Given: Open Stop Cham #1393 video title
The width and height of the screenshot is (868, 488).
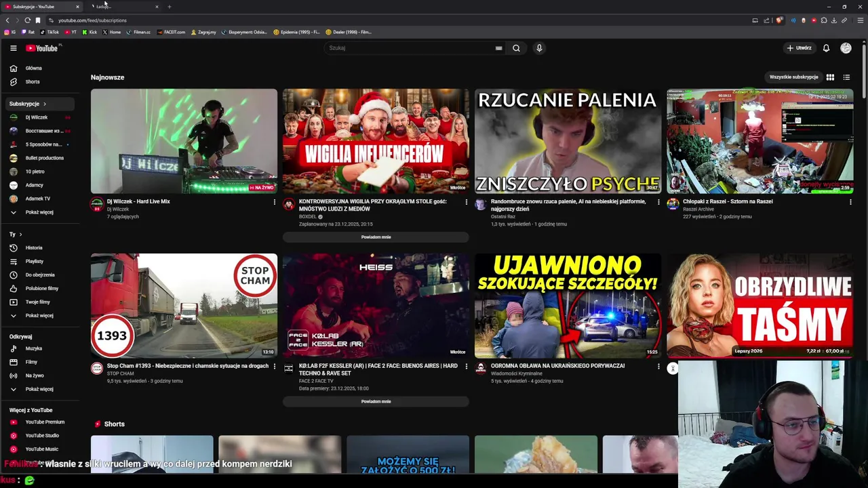Looking at the screenshot, I should tap(188, 366).
